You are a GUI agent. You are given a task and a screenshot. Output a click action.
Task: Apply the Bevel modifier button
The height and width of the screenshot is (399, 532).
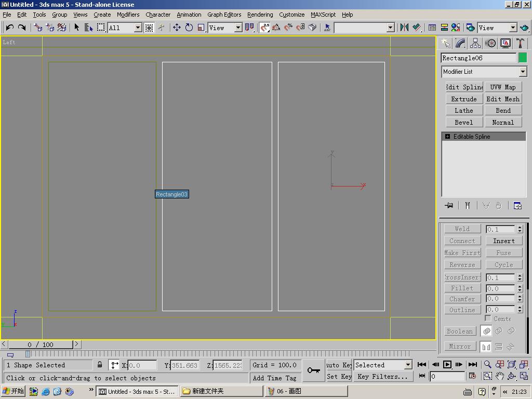(464, 123)
